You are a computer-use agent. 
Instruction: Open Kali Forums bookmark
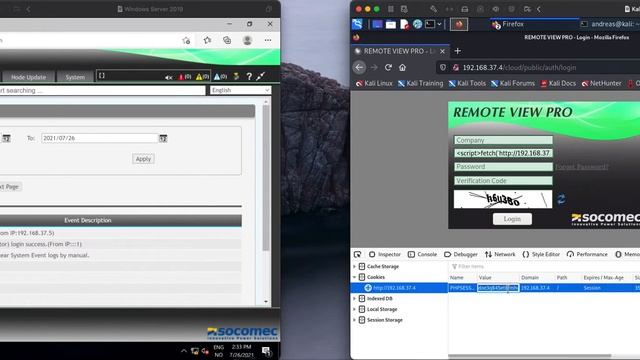coord(513,83)
